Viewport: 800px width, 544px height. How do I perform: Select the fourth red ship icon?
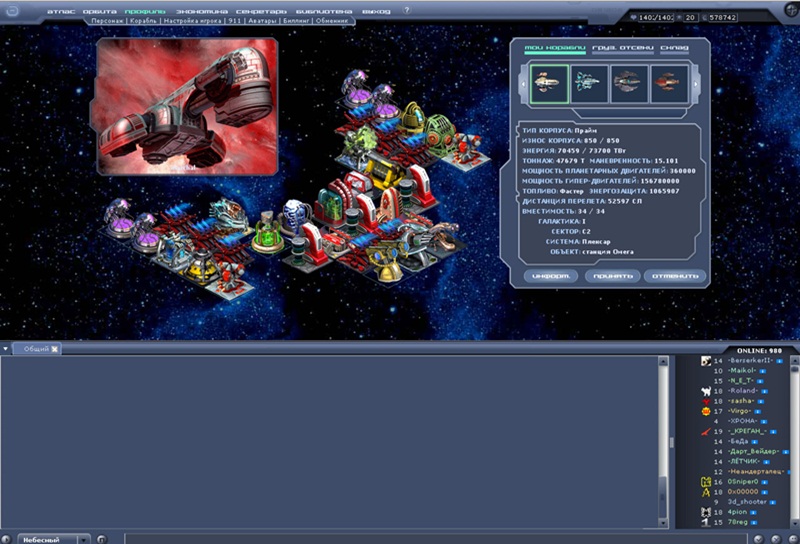pyautogui.click(x=669, y=84)
